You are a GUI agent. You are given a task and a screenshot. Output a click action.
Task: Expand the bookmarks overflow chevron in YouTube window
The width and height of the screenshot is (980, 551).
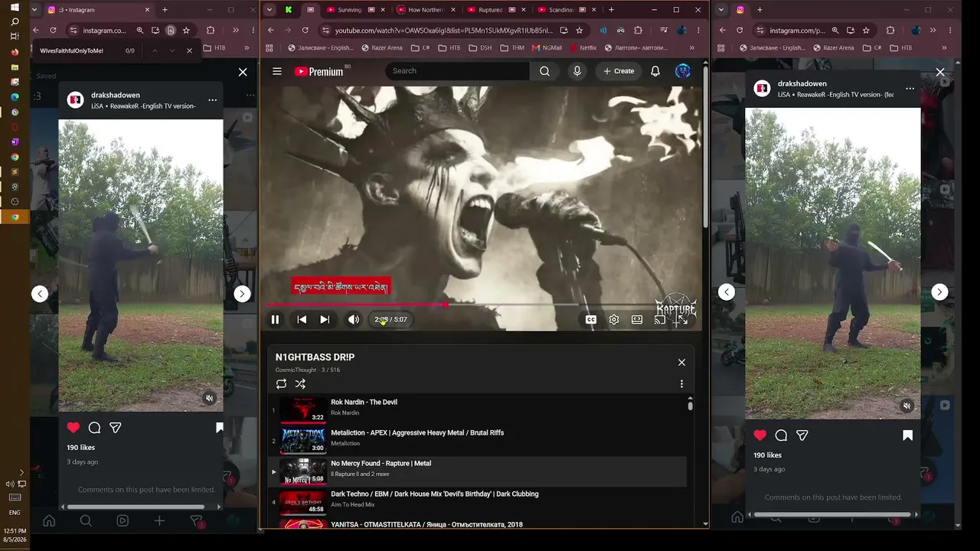tap(691, 47)
